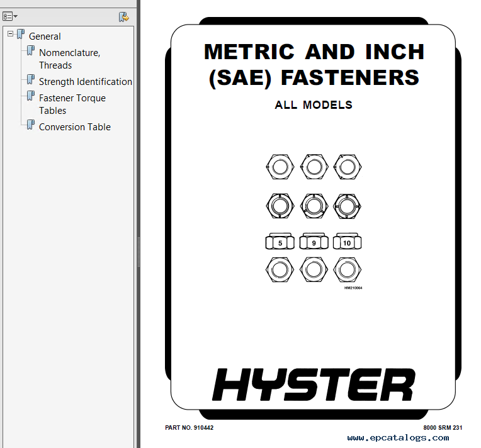
Task: Open the bookmarks options menu dropdown
Action: (10, 16)
